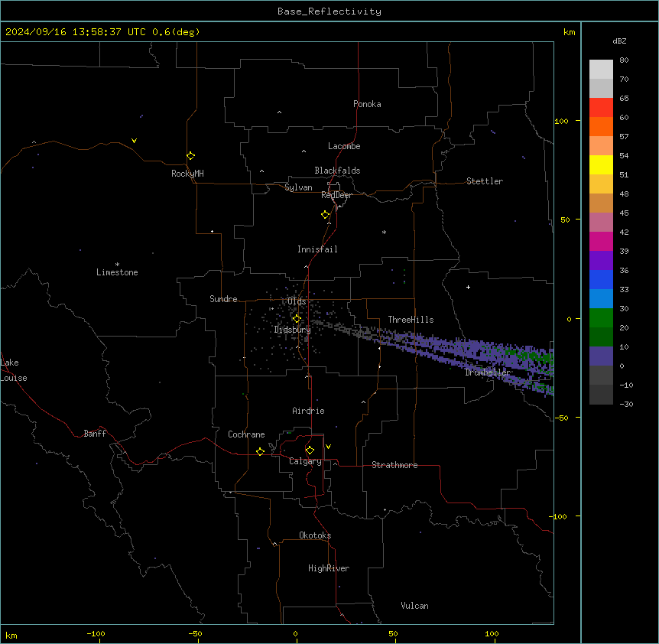
Task: Click the Calgary city label
Action: pos(305,461)
